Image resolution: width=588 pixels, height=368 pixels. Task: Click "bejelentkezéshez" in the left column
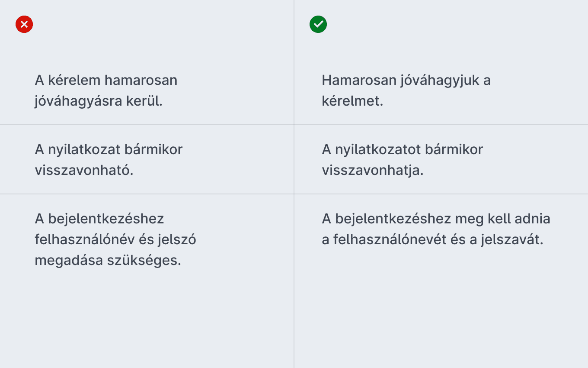point(106,219)
